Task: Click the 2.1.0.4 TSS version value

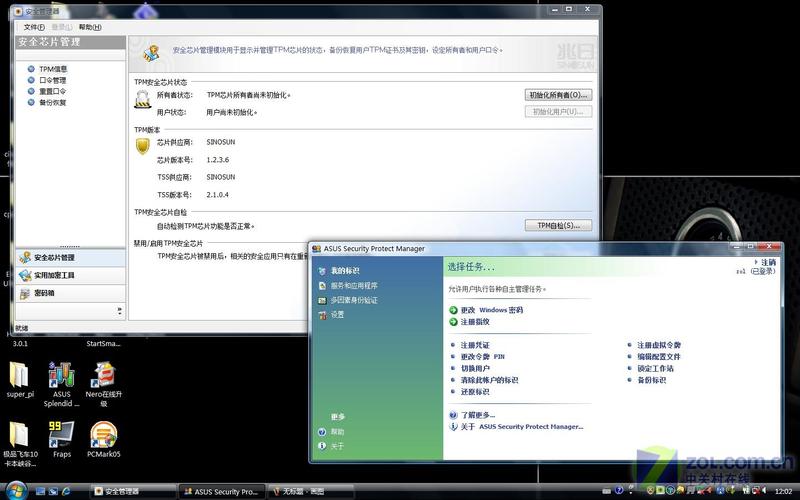Action: point(217,195)
